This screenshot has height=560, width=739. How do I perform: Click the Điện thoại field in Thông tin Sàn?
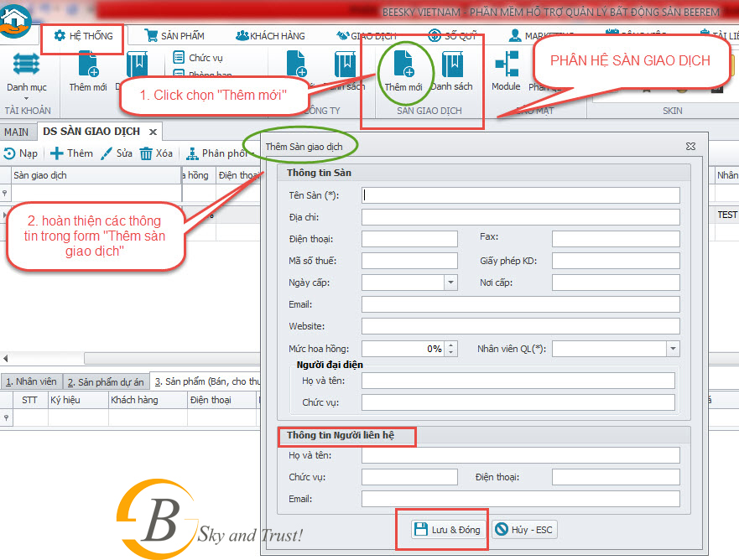point(409,239)
